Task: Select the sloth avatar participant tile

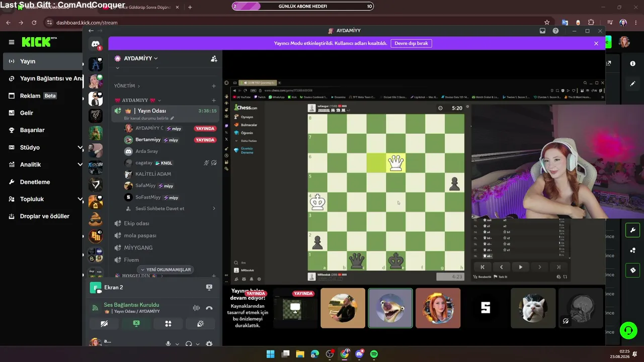Action: pos(390,308)
